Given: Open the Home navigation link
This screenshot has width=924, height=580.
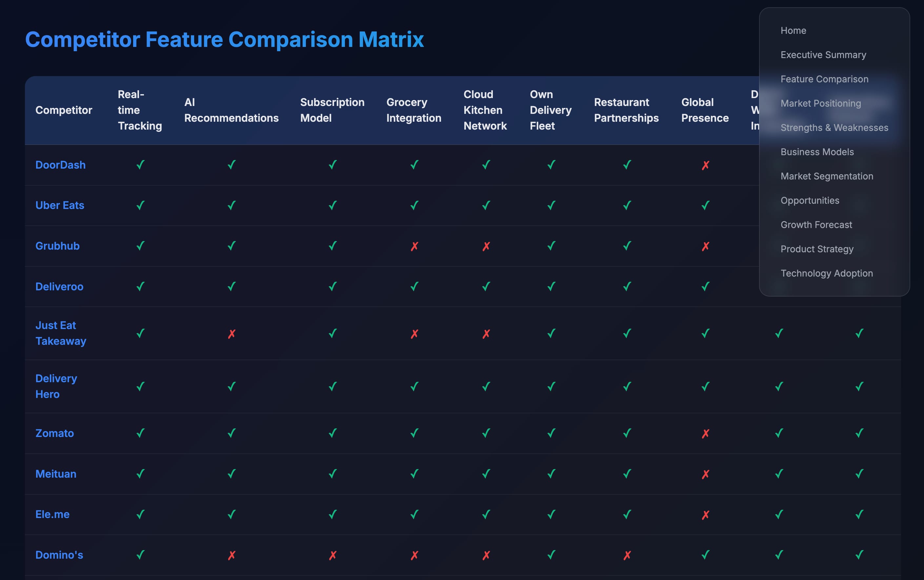Looking at the screenshot, I should [793, 31].
